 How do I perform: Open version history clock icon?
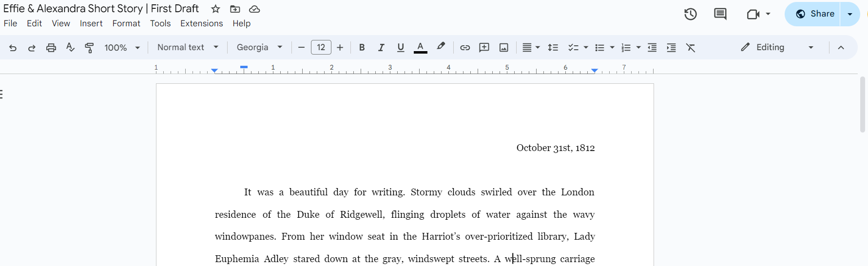click(690, 14)
